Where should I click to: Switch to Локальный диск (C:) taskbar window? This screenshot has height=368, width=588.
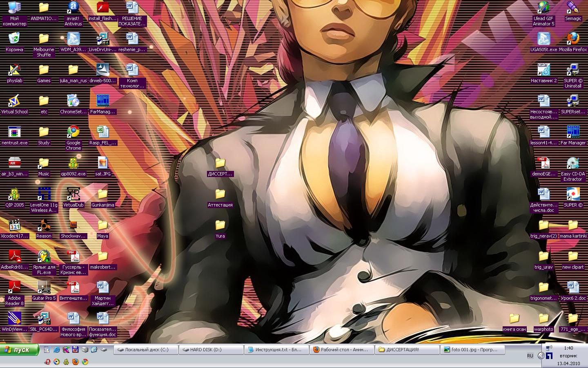146,350
